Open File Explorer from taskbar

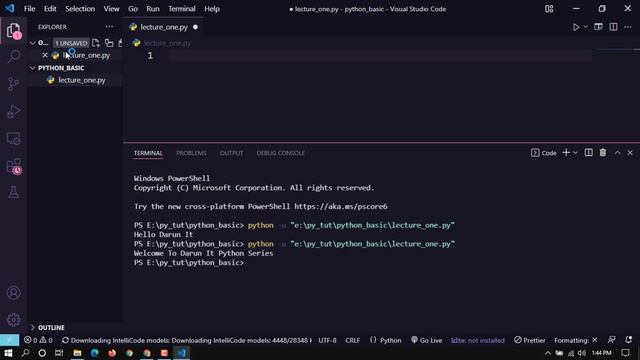(x=77, y=353)
